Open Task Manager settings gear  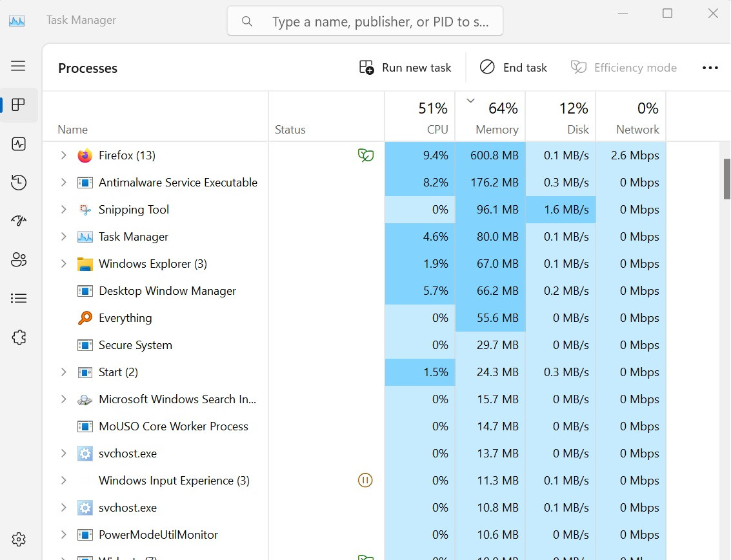click(19, 539)
